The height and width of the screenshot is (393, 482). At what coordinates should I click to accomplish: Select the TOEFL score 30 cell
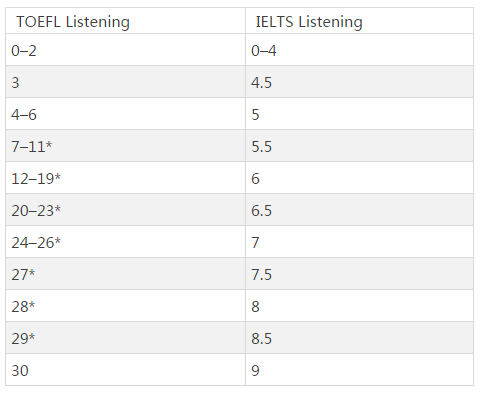[125, 370]
